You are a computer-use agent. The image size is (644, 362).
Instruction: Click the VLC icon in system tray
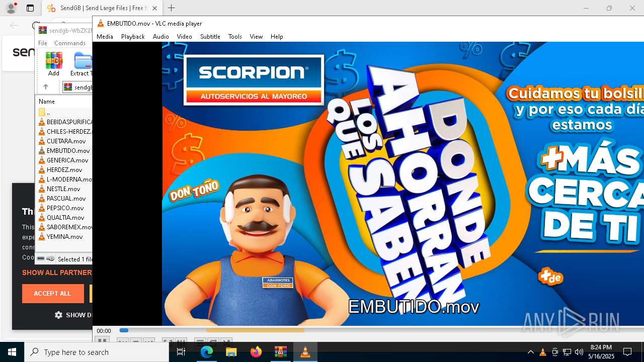[x=542, y=352]
